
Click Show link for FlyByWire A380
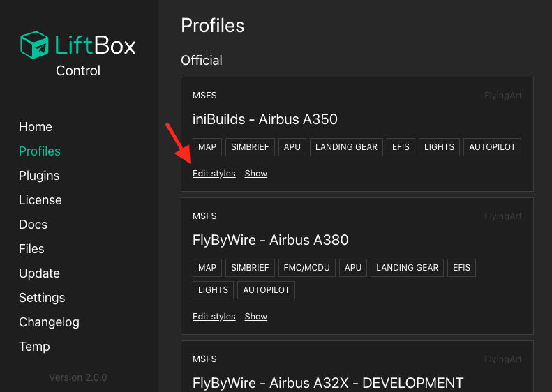tap(256, 317)
